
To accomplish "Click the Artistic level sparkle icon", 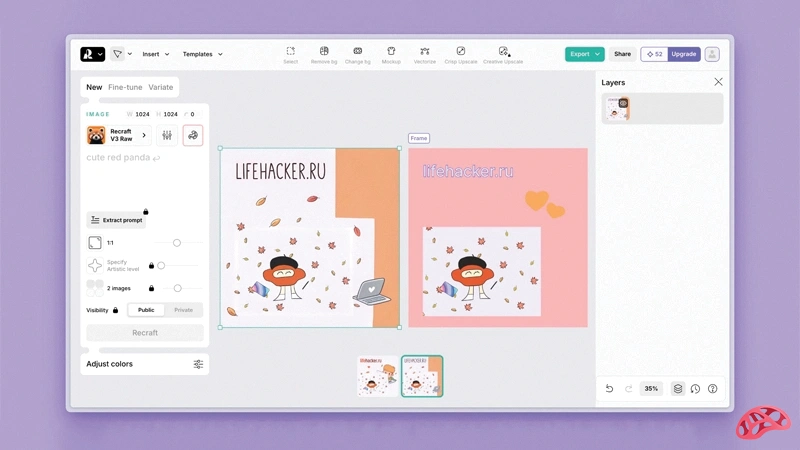I will coord(95,265).
